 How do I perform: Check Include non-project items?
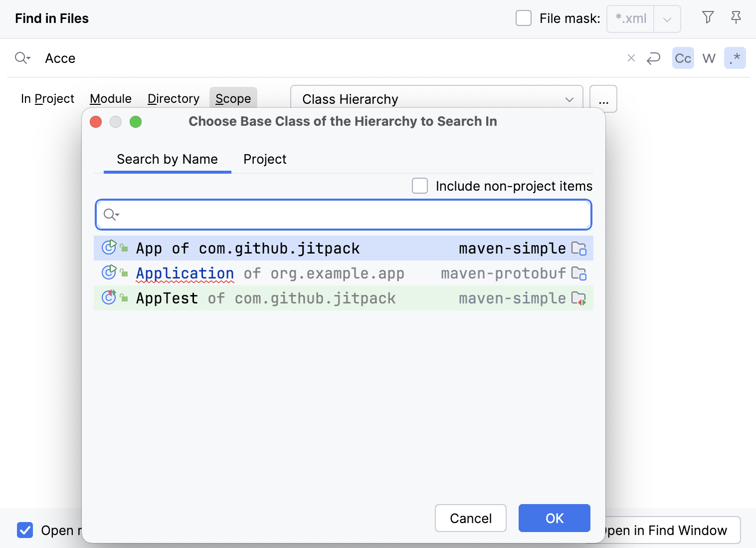tap(419, 185)
